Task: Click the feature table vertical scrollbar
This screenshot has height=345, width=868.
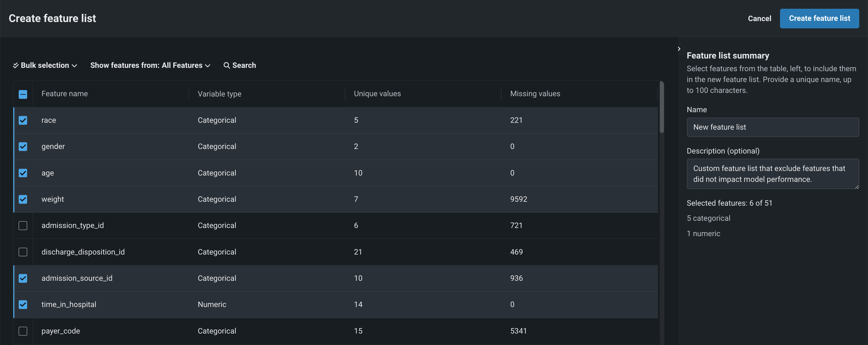Action: click(x=662, y=108)
